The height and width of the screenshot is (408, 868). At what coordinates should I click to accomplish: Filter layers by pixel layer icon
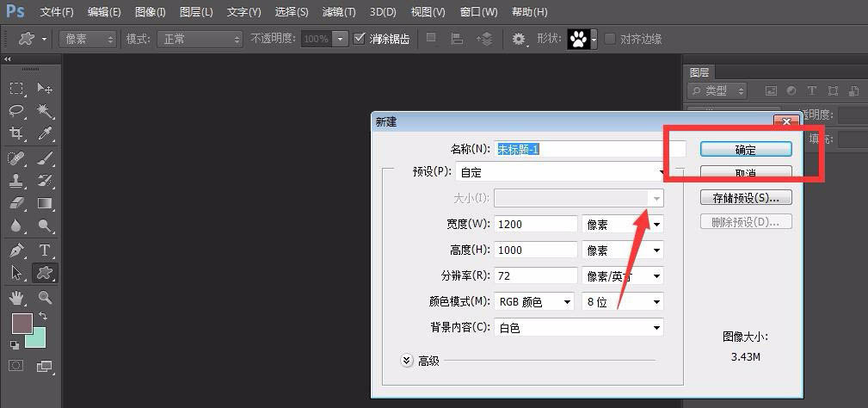coord(771,90)
